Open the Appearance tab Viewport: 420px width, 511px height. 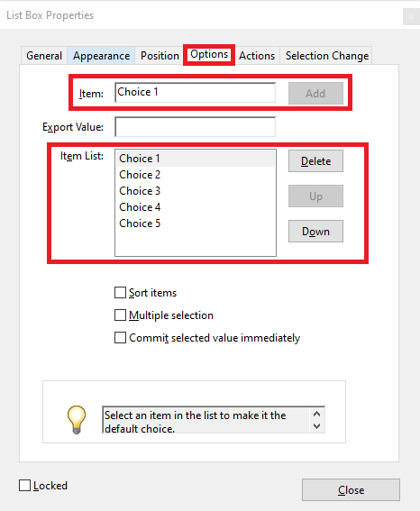coord(101,56)
